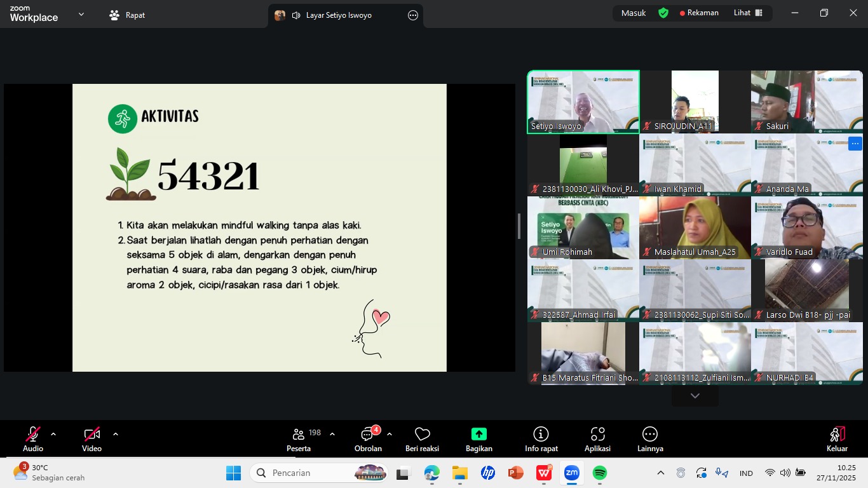This screenshot has width=868, height=488.
Task: Open Info rapat meeting information
Action: [x=541, y=439]
